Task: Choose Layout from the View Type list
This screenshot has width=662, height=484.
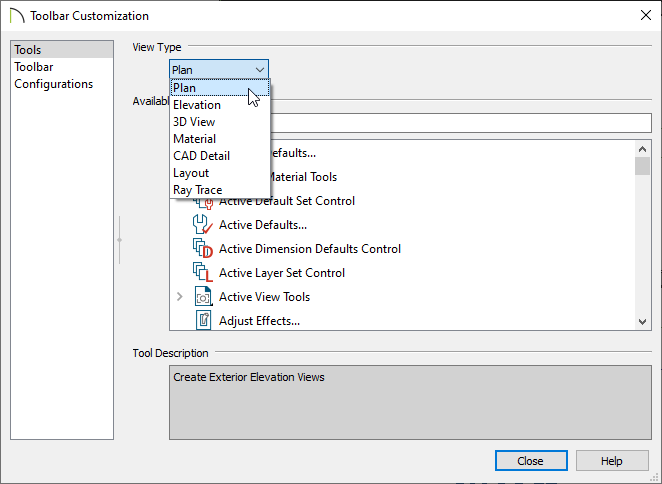Action: (x=220, y=173)
